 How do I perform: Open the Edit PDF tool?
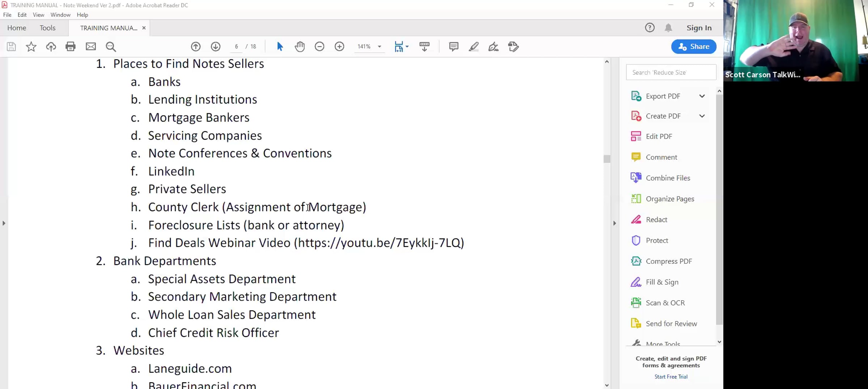point(659,136)
